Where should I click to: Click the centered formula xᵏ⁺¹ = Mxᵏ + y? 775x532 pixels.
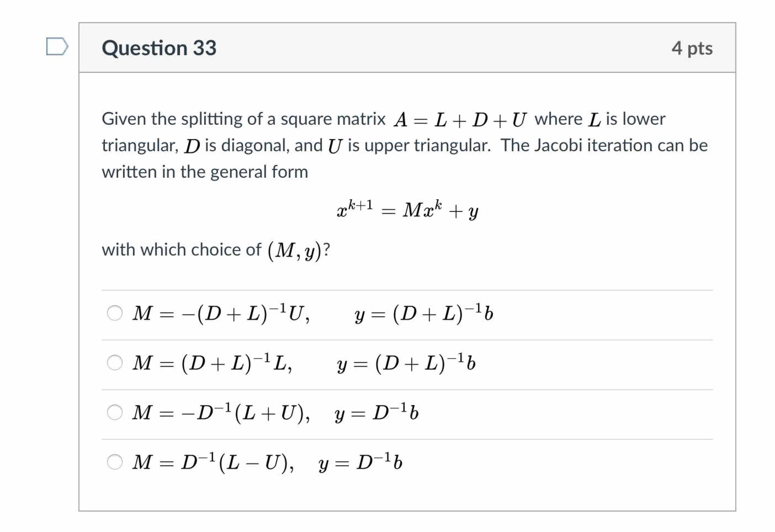point(407,210)
